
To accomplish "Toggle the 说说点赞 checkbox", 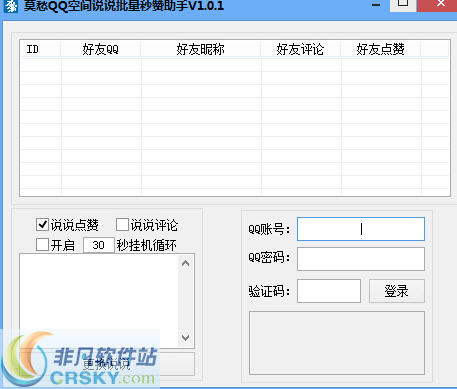I will click(x=42, y=225).
